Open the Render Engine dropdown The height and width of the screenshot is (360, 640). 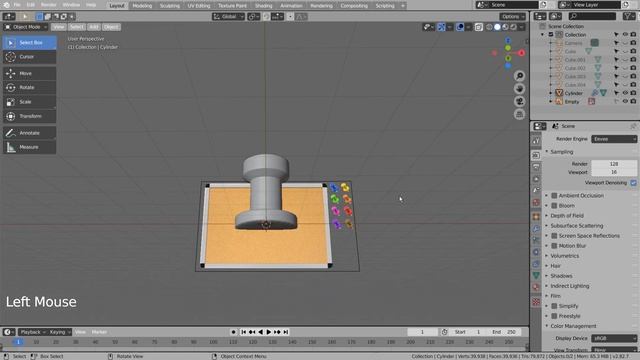click(614, 139)
